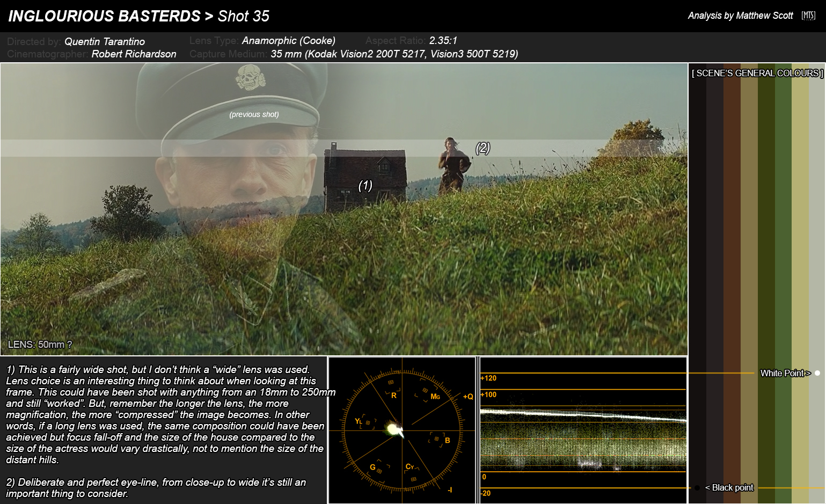Click the Mg target on the vectorscope
The image size is (826, 504).
425,391
